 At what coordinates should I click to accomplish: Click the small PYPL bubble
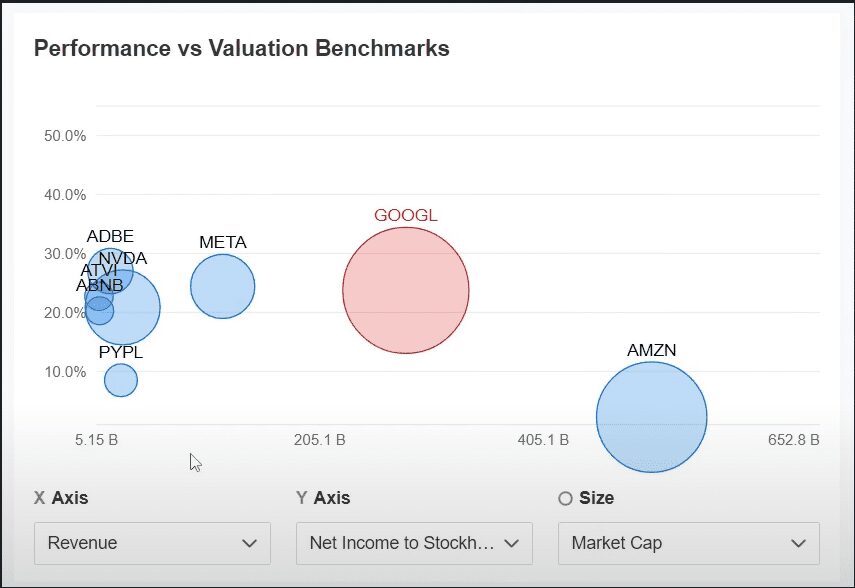(x=121, y=380)
